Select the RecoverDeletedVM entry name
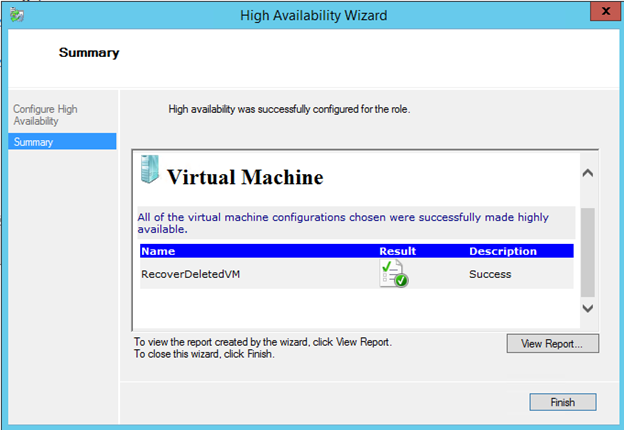This screenshot has height=430, width=624. pyautogui.click(x=189, y=274)
